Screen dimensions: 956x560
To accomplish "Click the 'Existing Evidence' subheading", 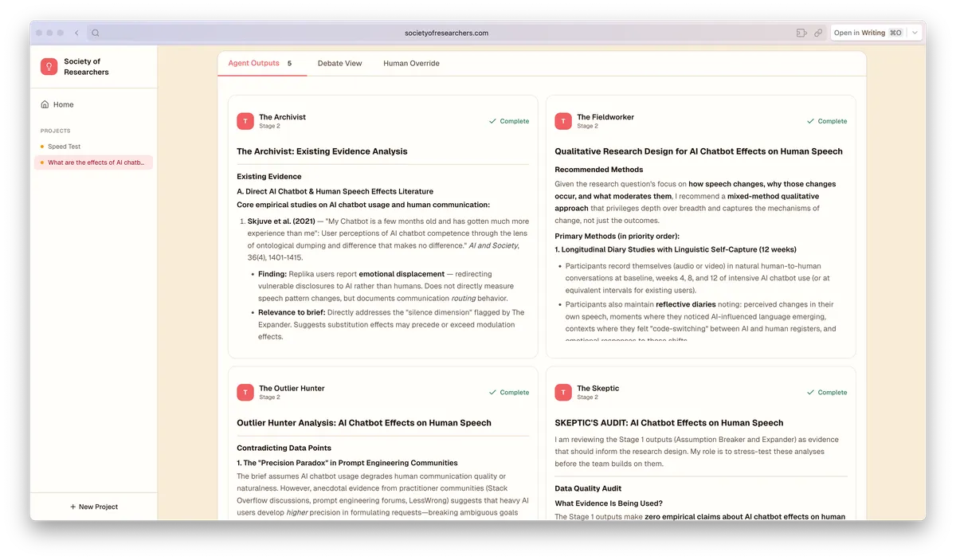I will click(x=269, y=177).
